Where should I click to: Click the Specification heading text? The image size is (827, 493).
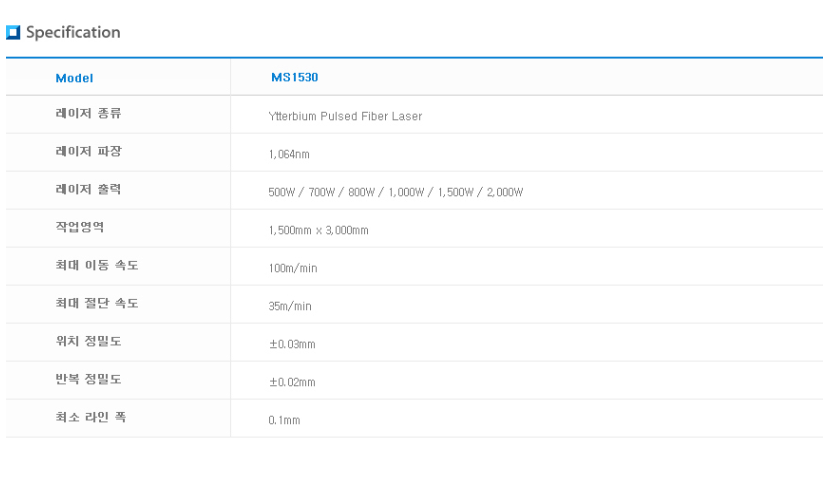click(73, 33)
